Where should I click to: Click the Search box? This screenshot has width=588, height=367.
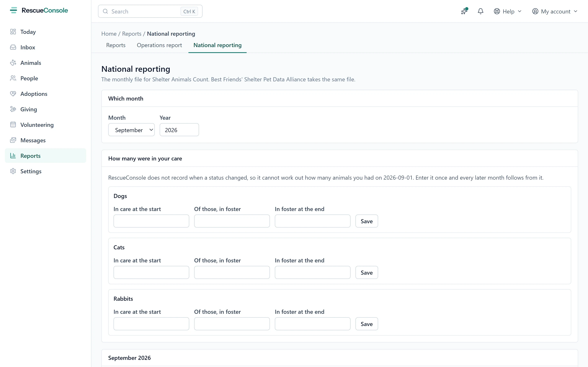[x=150, y=11]
